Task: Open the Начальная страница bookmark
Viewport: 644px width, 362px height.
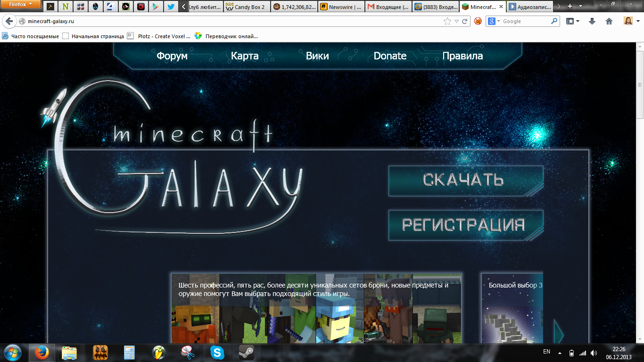Action: (x=93, y=36)
